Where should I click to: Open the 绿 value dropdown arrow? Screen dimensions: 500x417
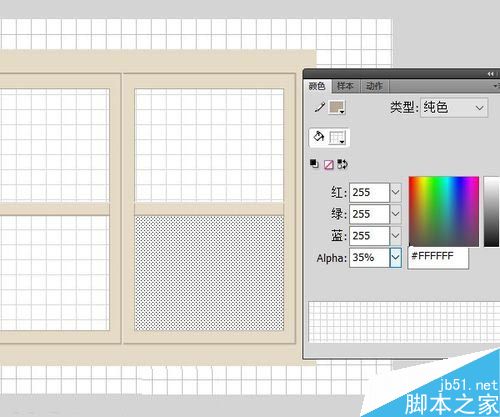coord(396,214)
